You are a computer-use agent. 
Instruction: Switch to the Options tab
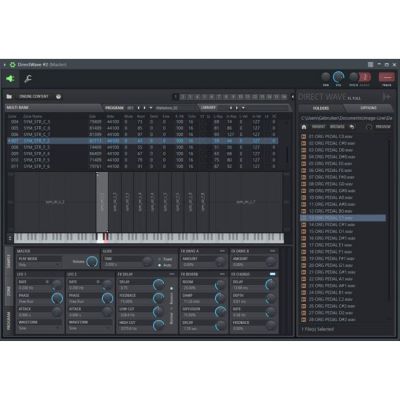click(x=368, y=108)
